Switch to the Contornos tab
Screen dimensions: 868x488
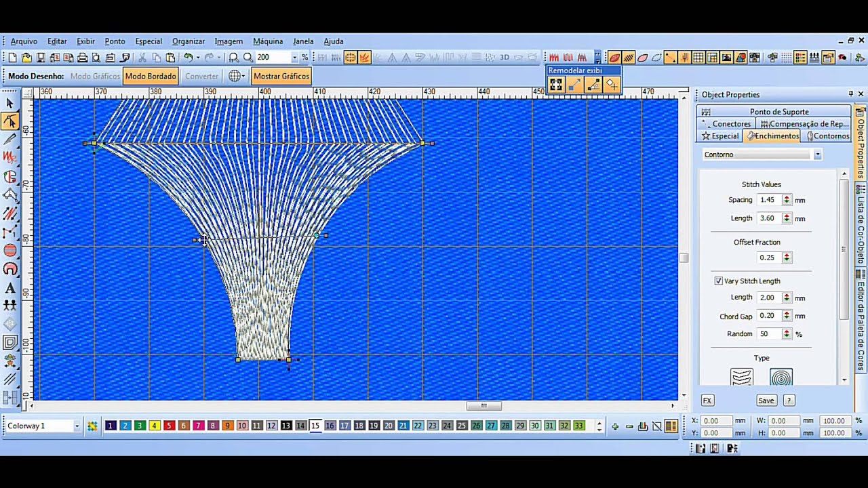tap(827, 136)
